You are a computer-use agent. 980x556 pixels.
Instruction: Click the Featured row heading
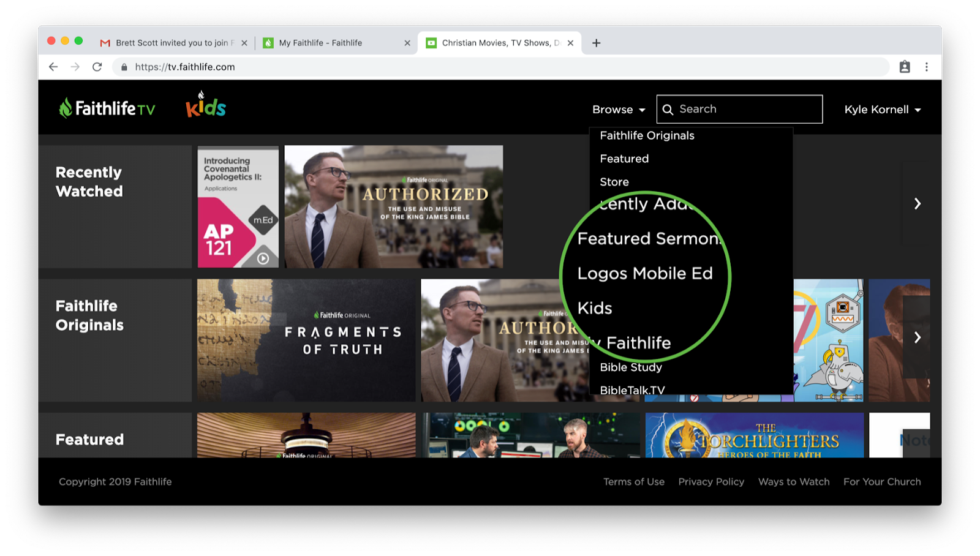tap(89, 440)
